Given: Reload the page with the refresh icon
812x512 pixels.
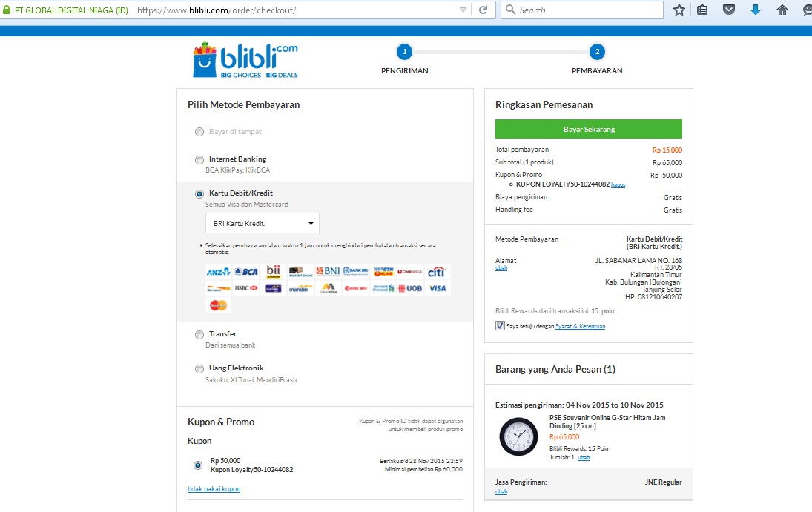Looking at the screenshot, I should [x=483, y=10].
